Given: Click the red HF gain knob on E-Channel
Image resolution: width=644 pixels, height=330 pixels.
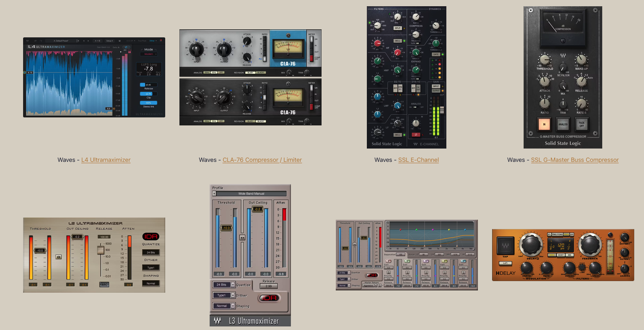Looking at the screenshot, I should tap(378, 44).
